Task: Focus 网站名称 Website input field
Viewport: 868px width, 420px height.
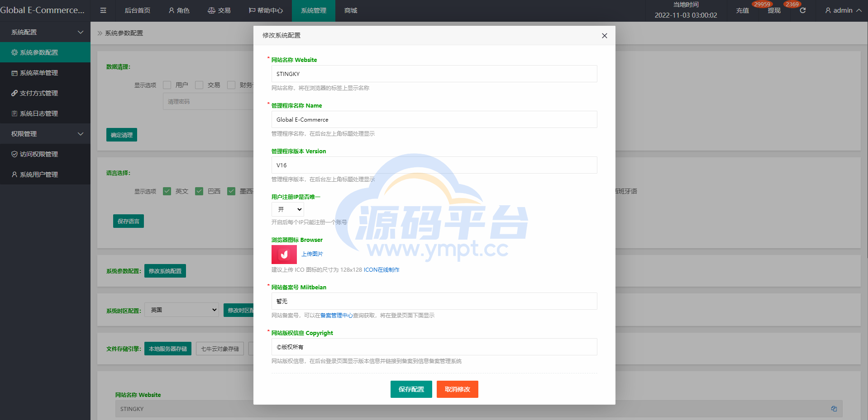Action: pos(434,74)
